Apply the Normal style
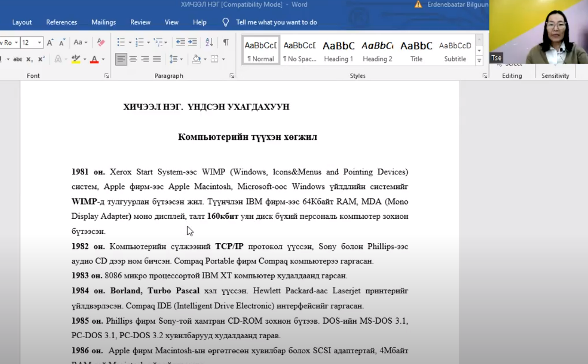588x364 pixels. click(x=261, y=51)
